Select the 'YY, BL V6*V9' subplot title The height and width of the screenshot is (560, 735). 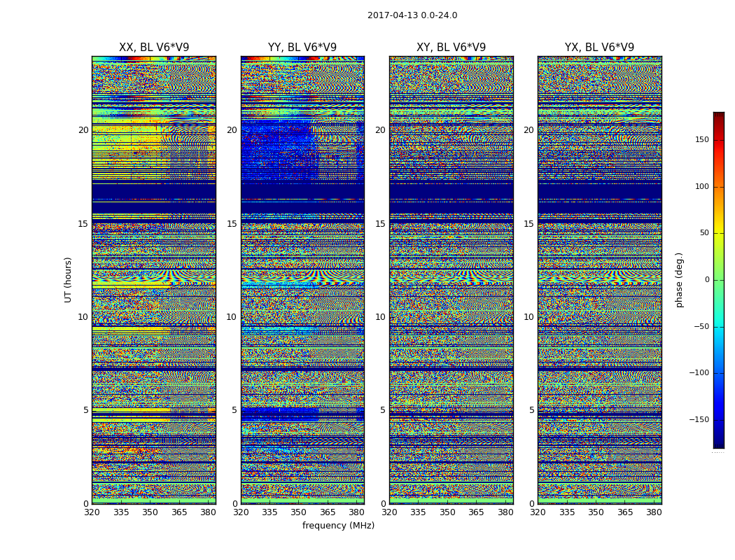tap(302, 48)
